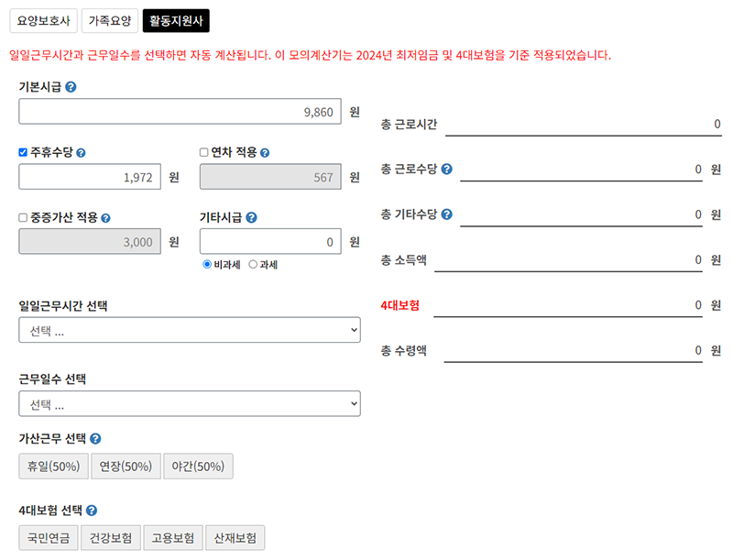Switch to the 요양보호사 tab

click(x=43, y=21)
